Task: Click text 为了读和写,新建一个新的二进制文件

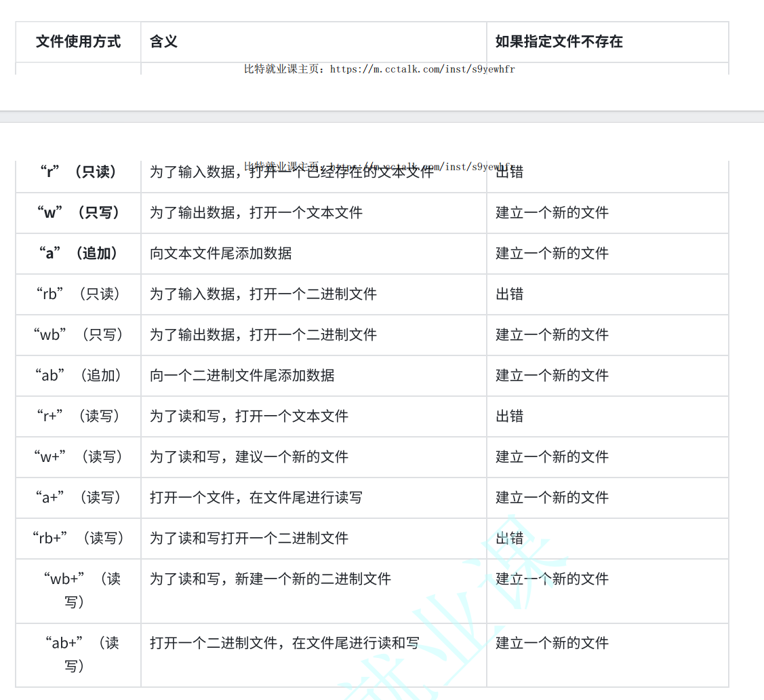Action: pyautogui.click(x=270, y=579)
